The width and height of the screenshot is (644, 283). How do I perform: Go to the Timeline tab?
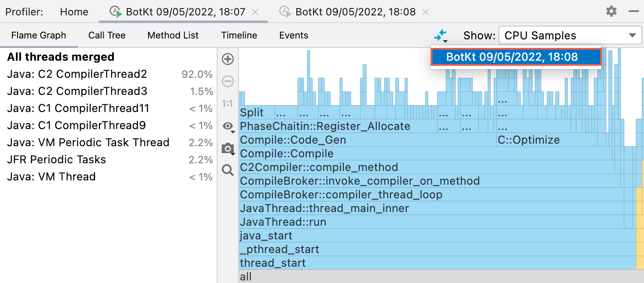(239, 35)
